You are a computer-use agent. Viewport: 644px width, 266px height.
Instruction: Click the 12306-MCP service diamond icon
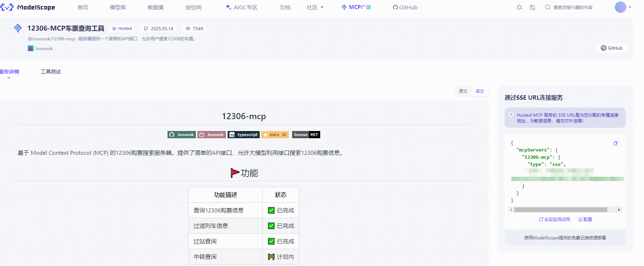pos(18,28)
